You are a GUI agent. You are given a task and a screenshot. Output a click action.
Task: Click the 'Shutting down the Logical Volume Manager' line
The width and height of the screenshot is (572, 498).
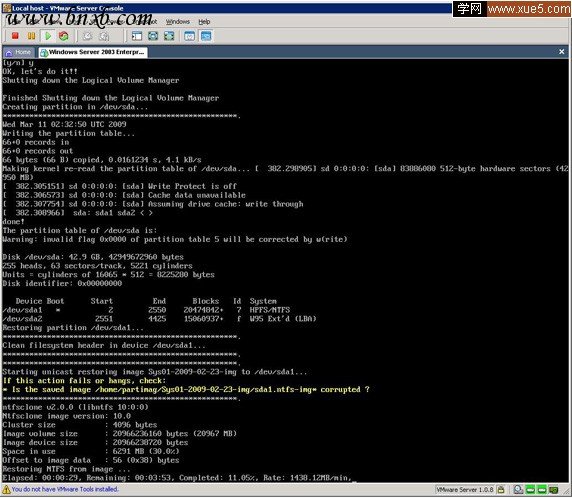91,80
